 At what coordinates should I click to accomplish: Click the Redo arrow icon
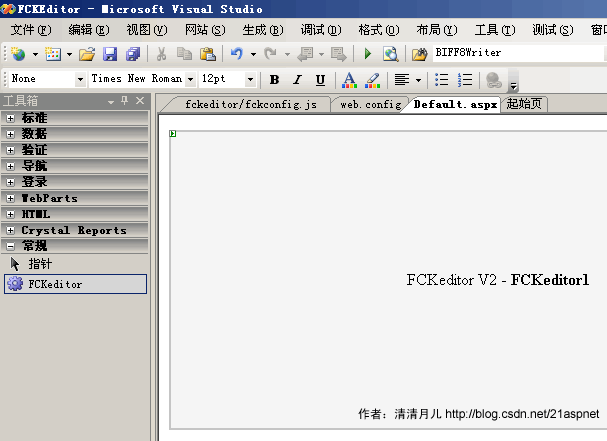coord(271,53)
